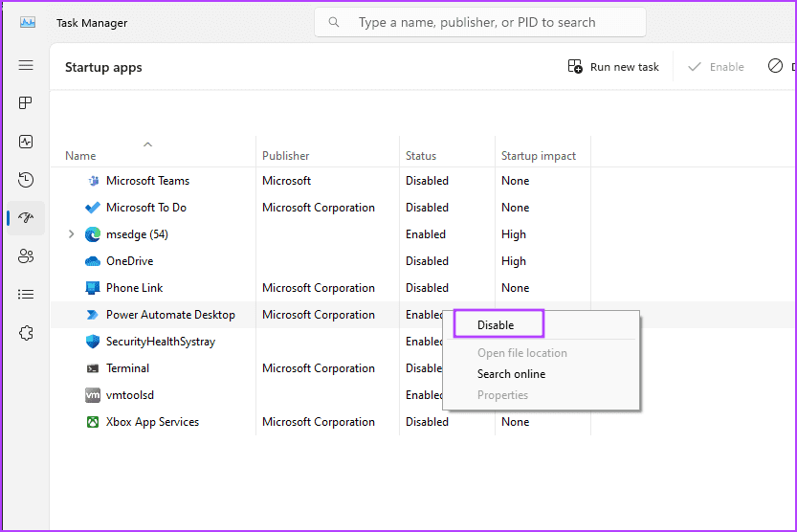
Task: Click the Power Automate Desktop icon
Action: coord(93,315)
